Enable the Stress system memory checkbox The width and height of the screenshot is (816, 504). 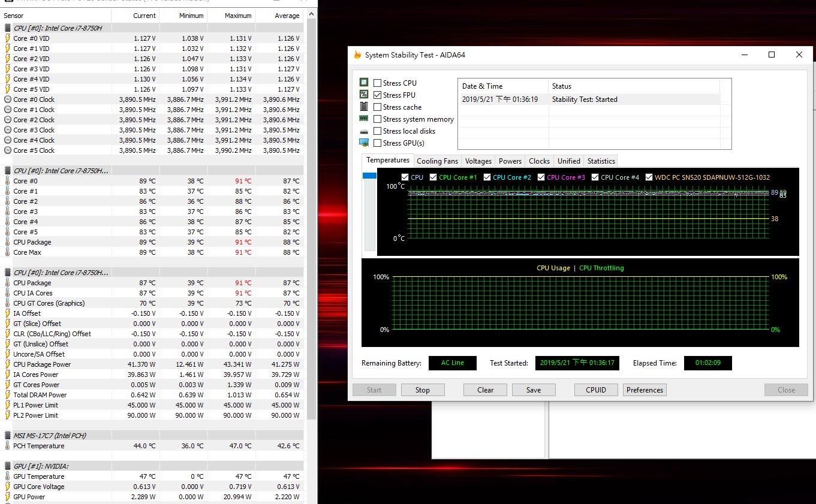tap(377, 119)
